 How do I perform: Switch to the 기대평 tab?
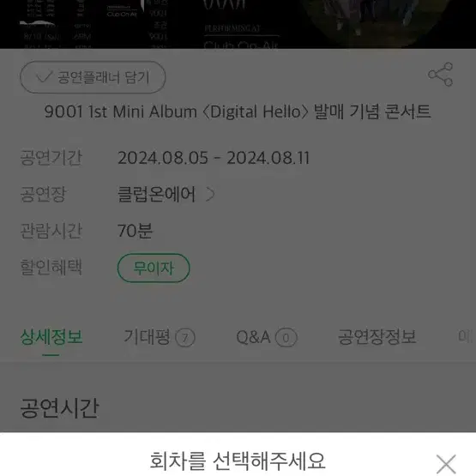point(159,337)
